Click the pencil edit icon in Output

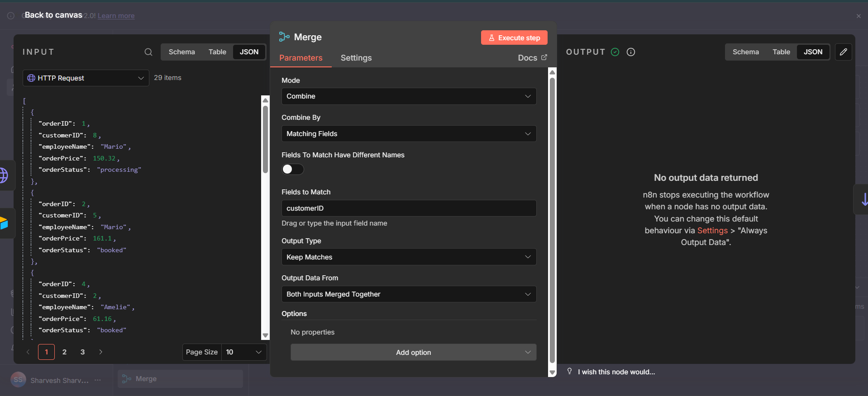[843, 52]
